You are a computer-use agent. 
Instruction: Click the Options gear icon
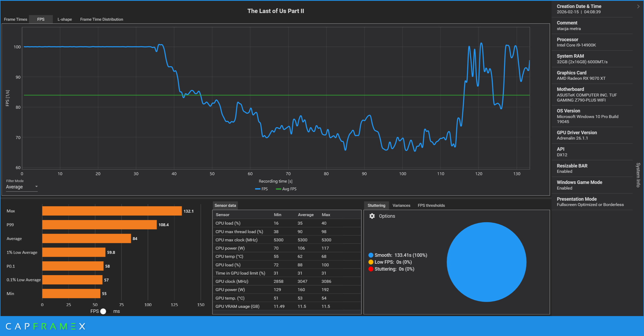pyautogui.click(x=372, y=216)
